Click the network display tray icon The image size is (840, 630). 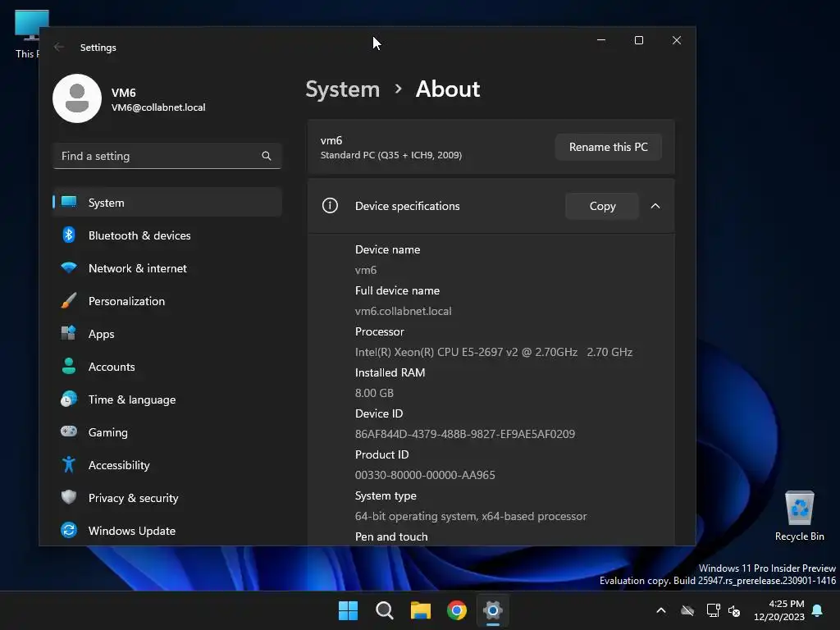713,610
